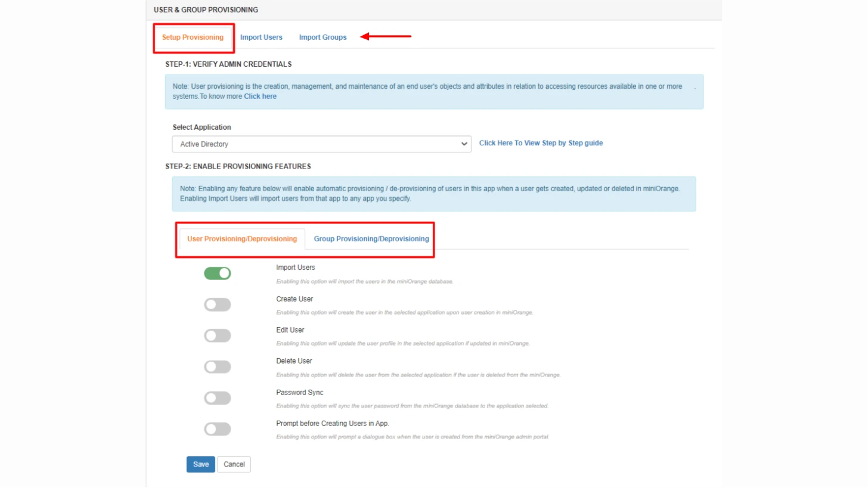
Task: Select the Setup Provisioning tab
Action: (193, 37)
